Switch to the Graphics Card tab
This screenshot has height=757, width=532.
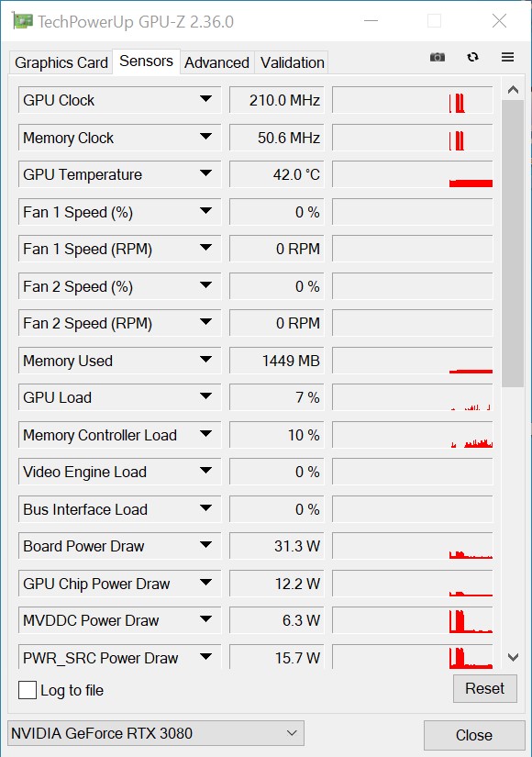coord(61,62)
